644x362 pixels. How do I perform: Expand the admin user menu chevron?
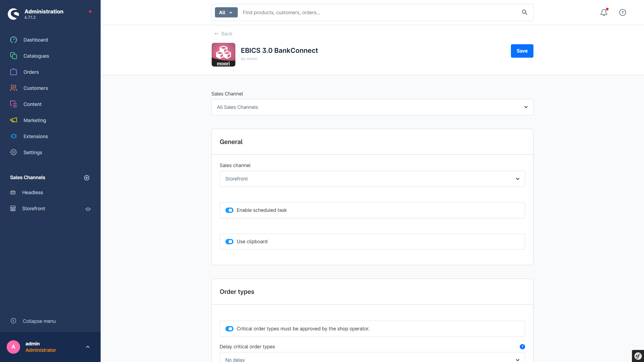[88, 347]
